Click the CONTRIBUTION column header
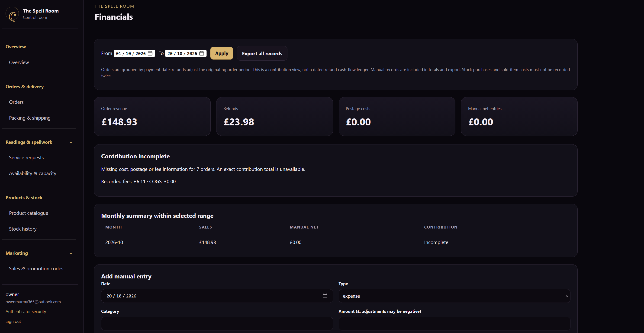644x333 pixels. (441, 227)
